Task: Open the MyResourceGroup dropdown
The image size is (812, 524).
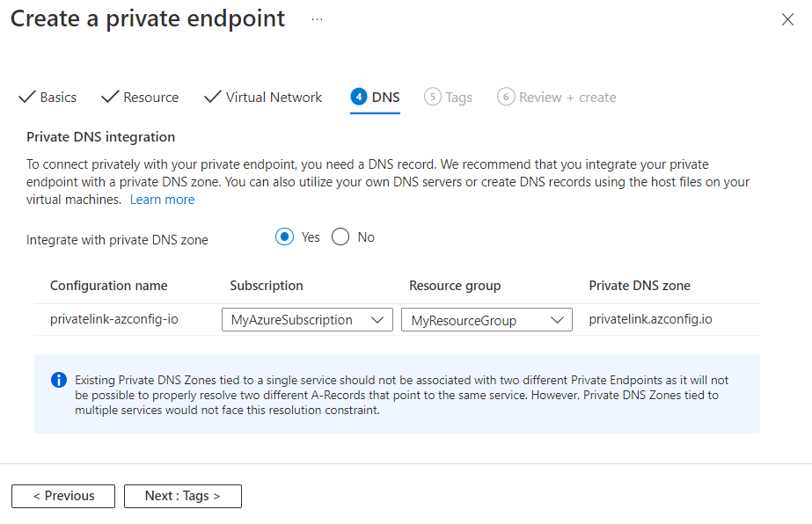Action: click(486, 319)
